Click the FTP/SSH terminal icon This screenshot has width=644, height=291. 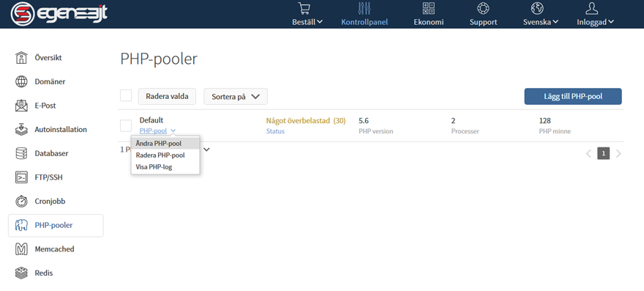pyautogui.click(x=21, y=177)
